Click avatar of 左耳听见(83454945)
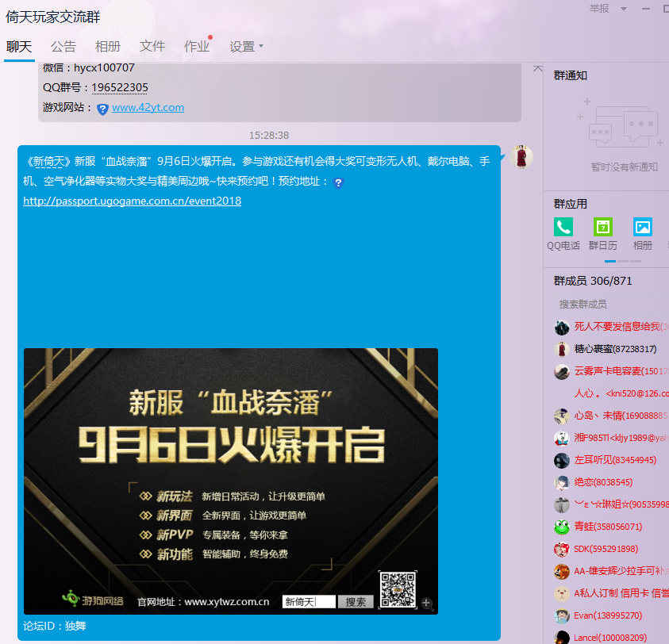The width and height of the screenshot is (669, 644). (x=562, y=461)
